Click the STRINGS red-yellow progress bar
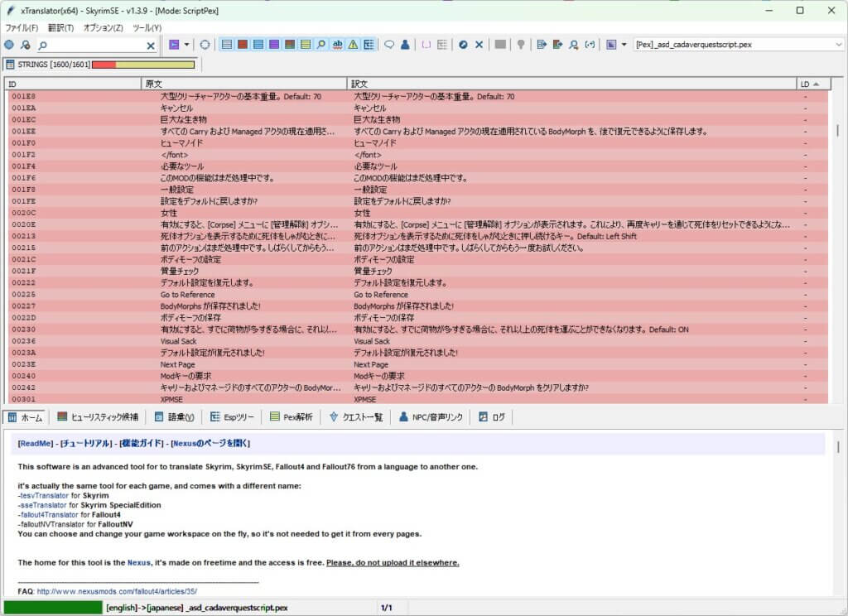Viewport: 848px width, 616px height. [143, 65]
